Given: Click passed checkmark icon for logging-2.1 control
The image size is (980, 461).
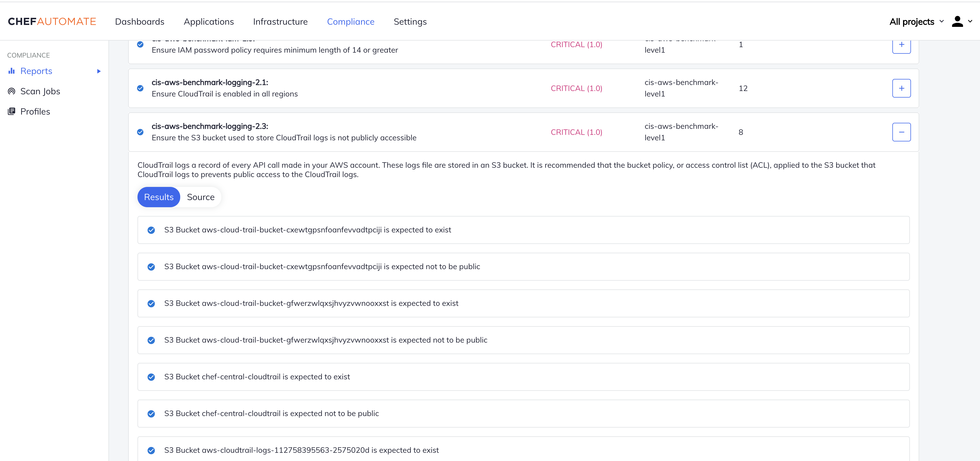Looking at the screenshot, I should click(x=141, y=88).
